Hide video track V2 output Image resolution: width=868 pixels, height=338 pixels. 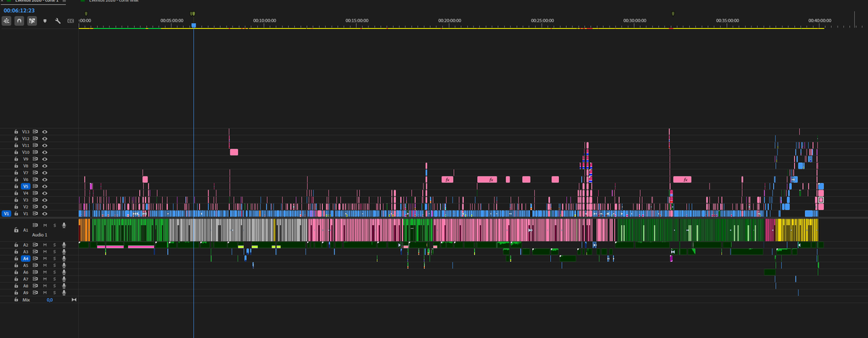(x=45, y=207)
